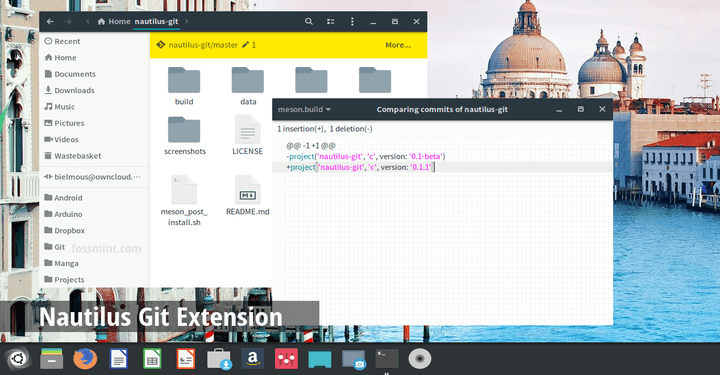Image resolution: width=720 pixels, height=375 pixels.
Task: Click the @@ -1 +1 @@ hunk header
Action: 311,146
